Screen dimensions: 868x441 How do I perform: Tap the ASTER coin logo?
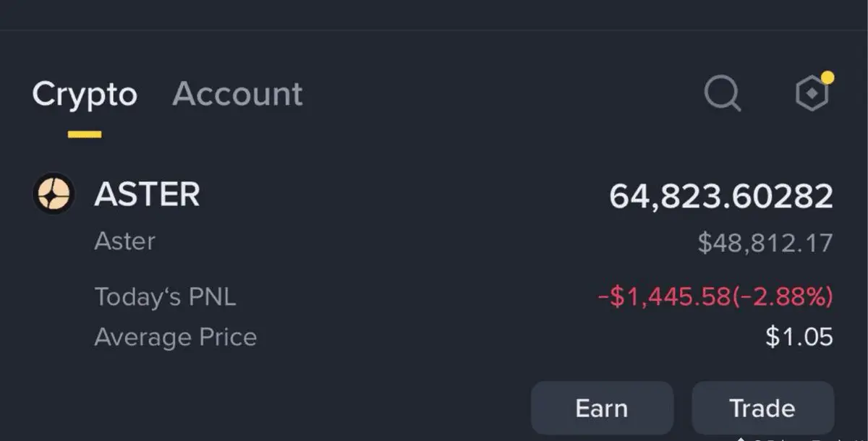tap(54, 194)
